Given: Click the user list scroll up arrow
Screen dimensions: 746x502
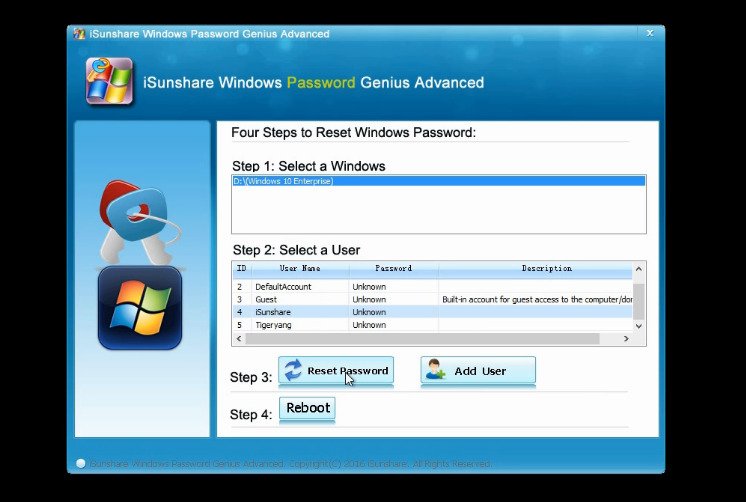Looking at the screenshot, I should [x=639, y=269].
